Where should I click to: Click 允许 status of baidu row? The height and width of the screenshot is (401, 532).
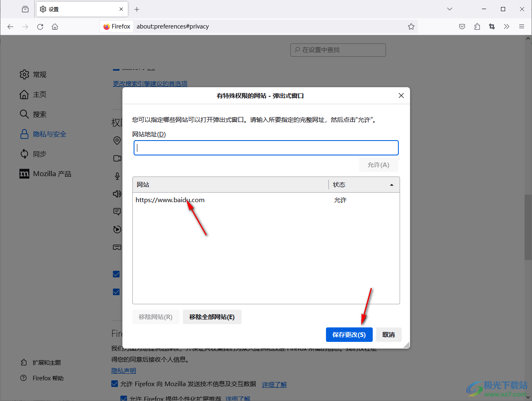(x=340, y=200)
